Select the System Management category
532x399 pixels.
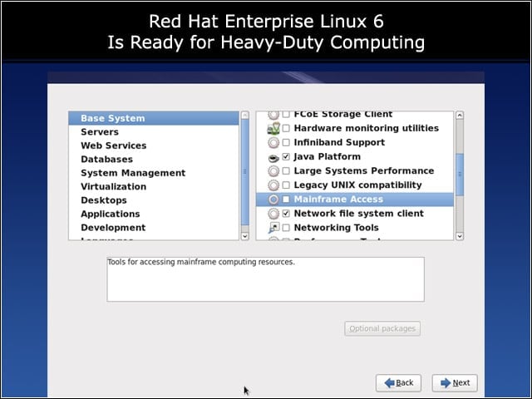[154, 173]
